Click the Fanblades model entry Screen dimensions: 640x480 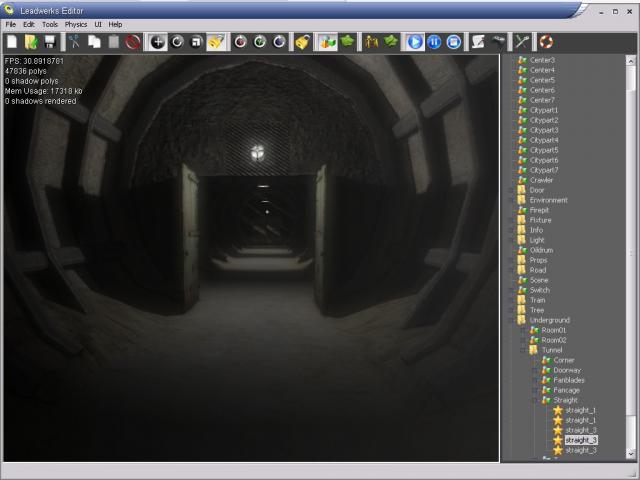tap(568, 380)
